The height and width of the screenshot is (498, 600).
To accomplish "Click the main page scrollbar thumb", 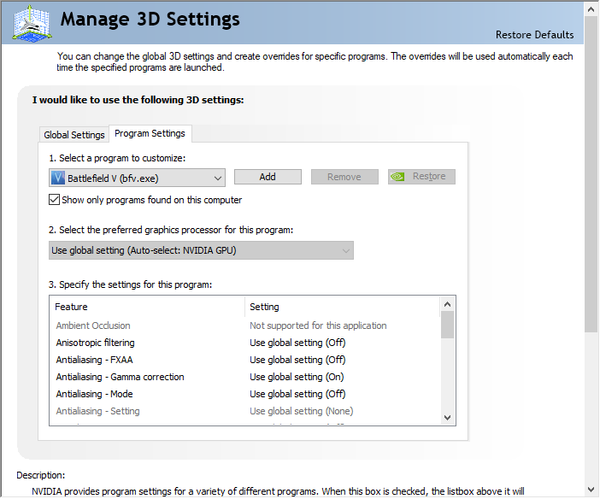I will click(592, 174).
